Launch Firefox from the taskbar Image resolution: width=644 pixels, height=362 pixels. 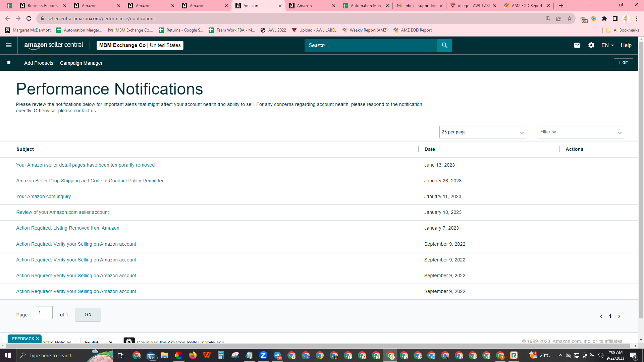[x=193, y=355]
